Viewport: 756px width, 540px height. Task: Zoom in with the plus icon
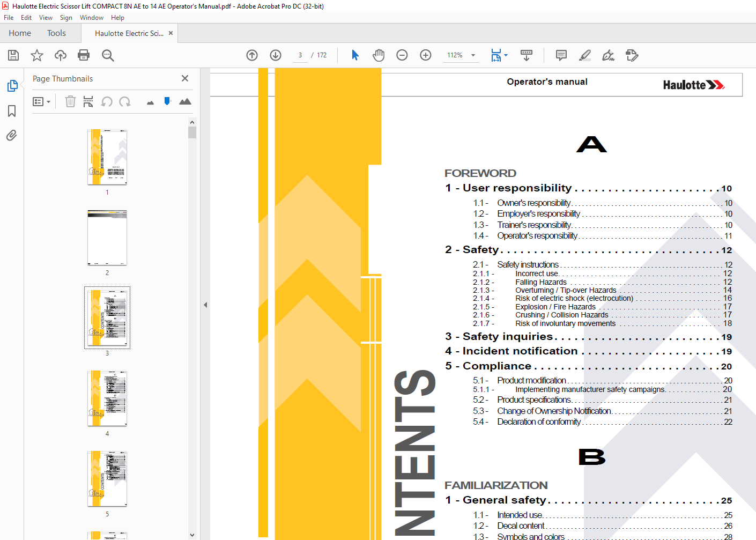(426, 55)
